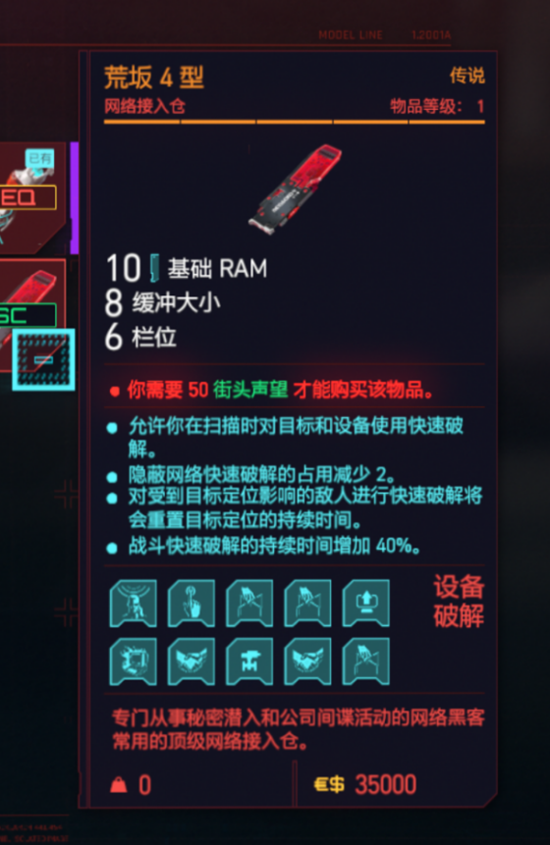Click the pointing finger tap quickhack icon
Image resolution: width=550 pixels, height=845 pixels.
pos(191,603)
